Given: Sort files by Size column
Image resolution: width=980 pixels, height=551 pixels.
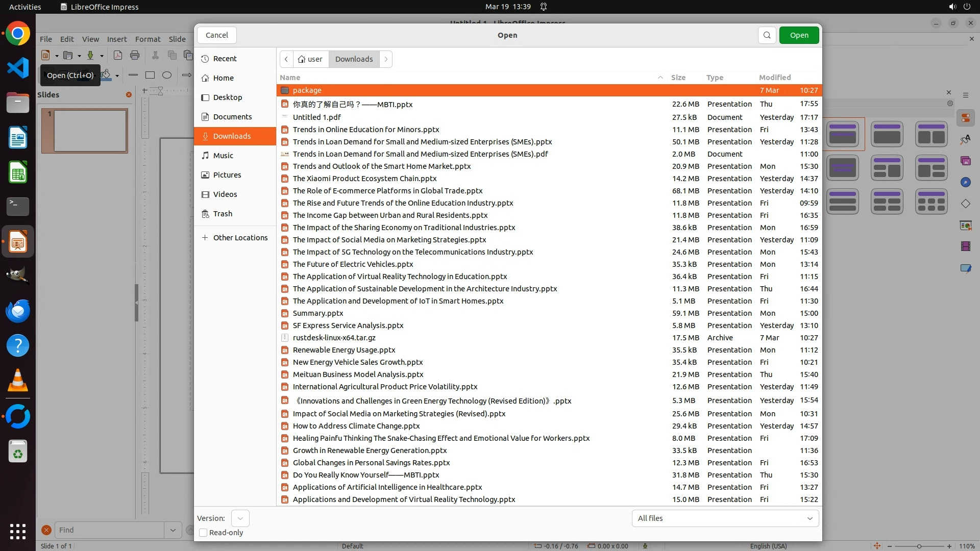Looking at the screenshot, I should tap(678, 78).
